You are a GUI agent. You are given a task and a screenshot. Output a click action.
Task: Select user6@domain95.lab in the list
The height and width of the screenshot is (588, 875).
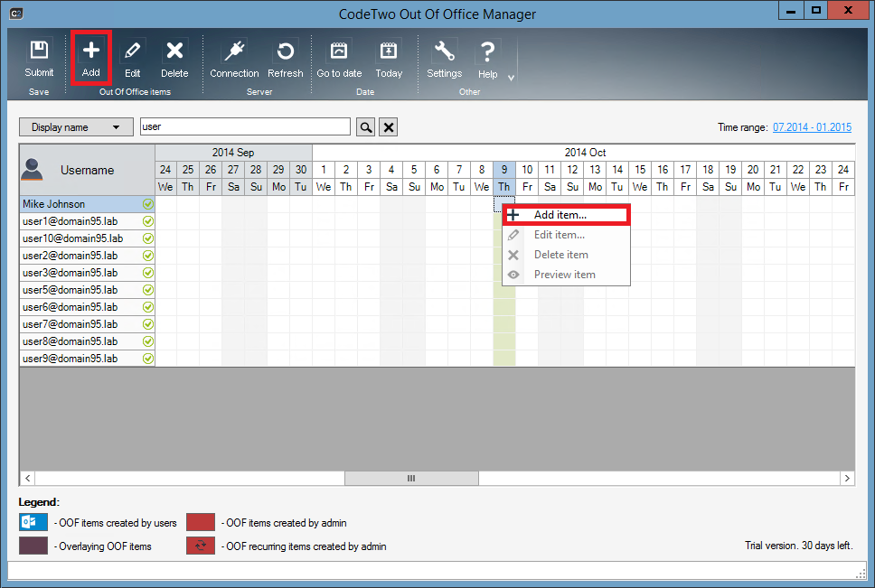point(87,307)
